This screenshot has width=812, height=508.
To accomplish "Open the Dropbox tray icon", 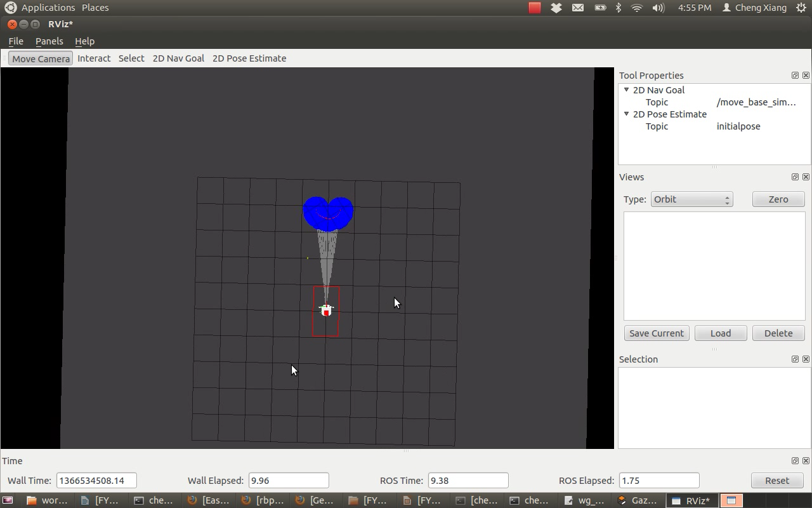I will [x=556, y=8].
